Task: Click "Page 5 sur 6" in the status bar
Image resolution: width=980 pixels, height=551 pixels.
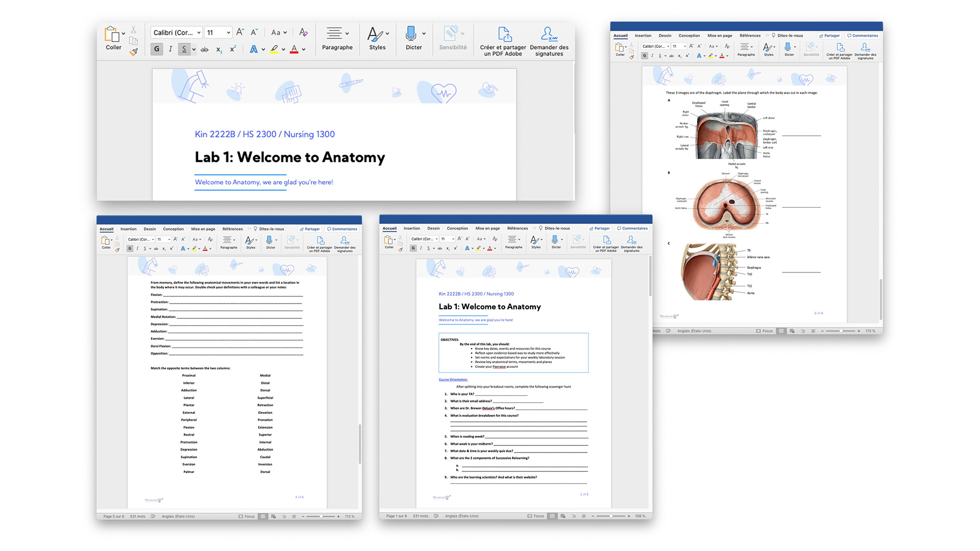Action: tap(113, 516)
